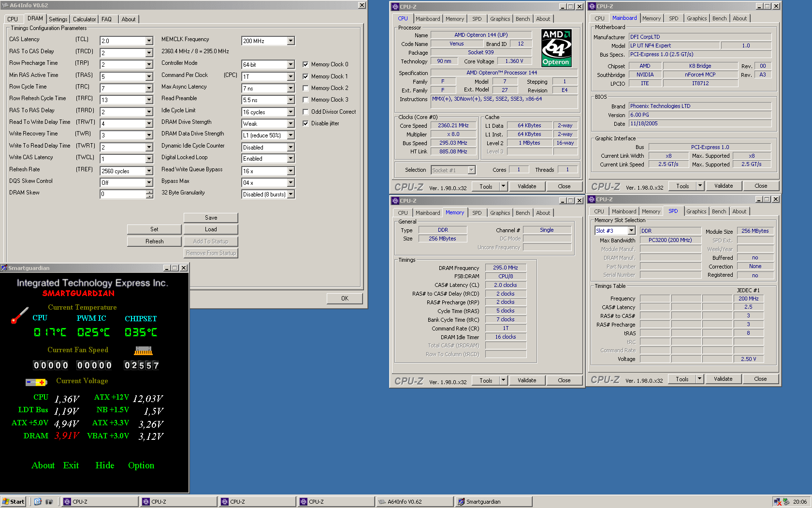Screen dimensions: 812x508
Task: Click the CPU-Z Mainboard window title icon
Action: pyautogui.click(x=592, y=6)
